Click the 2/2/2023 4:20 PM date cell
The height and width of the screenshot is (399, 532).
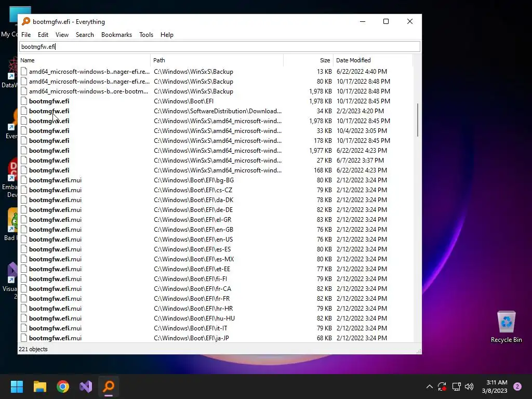point(360,111)
